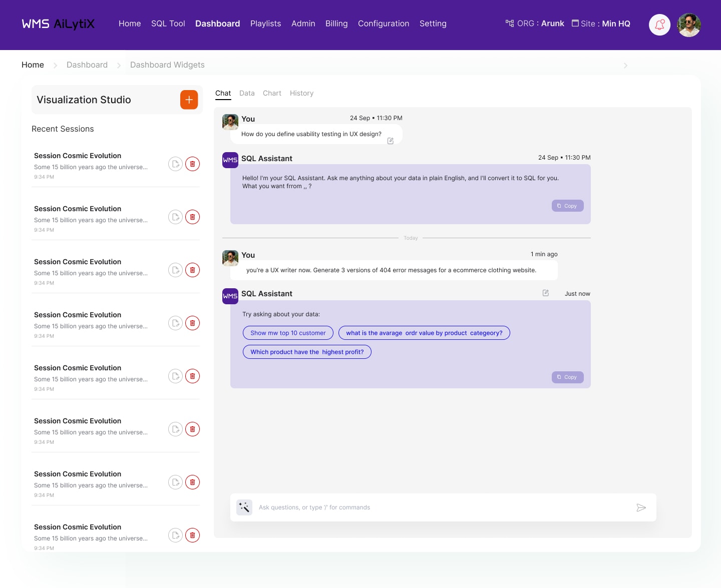Open the Chart tab

click(272, 93)
